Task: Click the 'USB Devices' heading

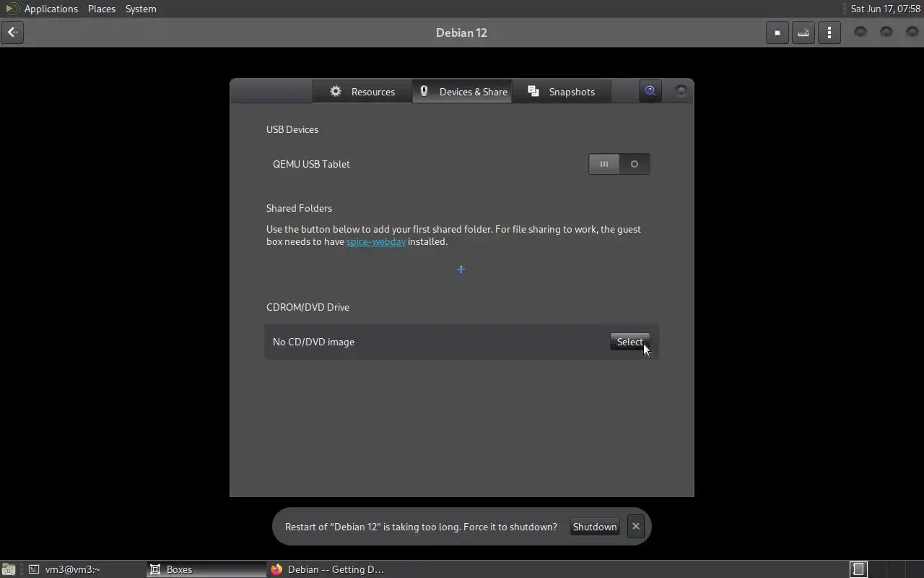Action: point(292,129)
